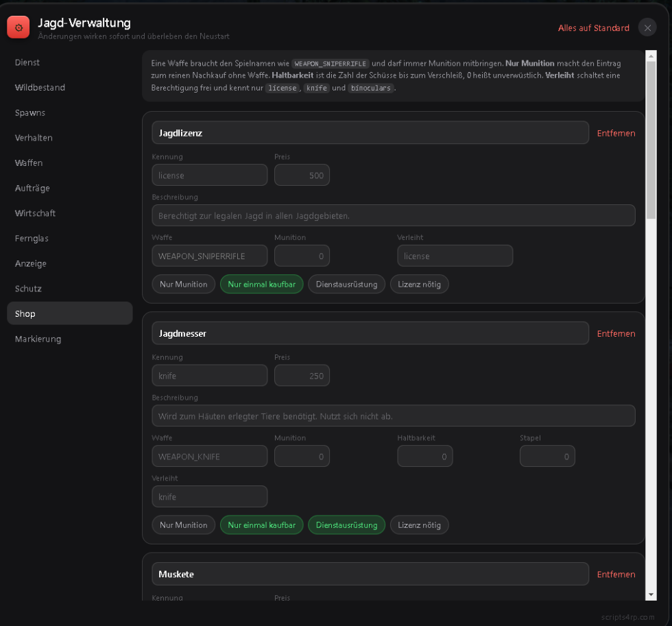Select the Waffen section
The image size is (672, 626).
[x=70, y=162]
